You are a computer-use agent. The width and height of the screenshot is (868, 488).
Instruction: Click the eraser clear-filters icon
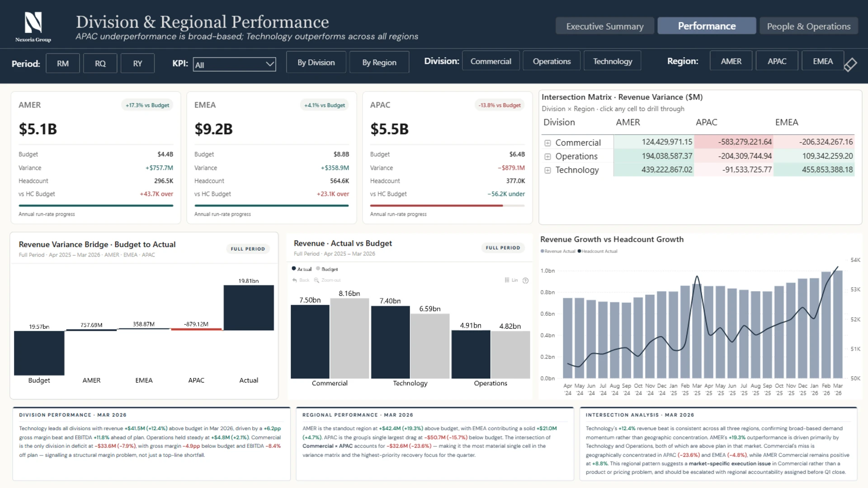point(850,64)
